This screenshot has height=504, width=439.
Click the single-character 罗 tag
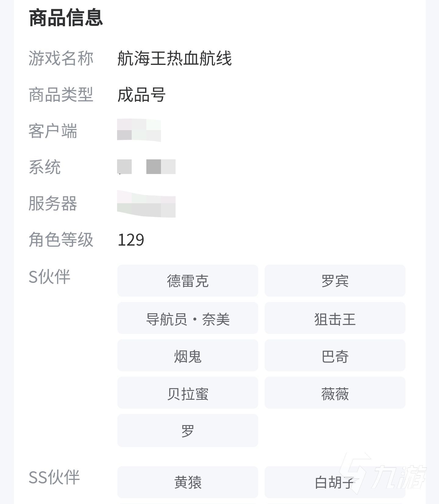187,430
